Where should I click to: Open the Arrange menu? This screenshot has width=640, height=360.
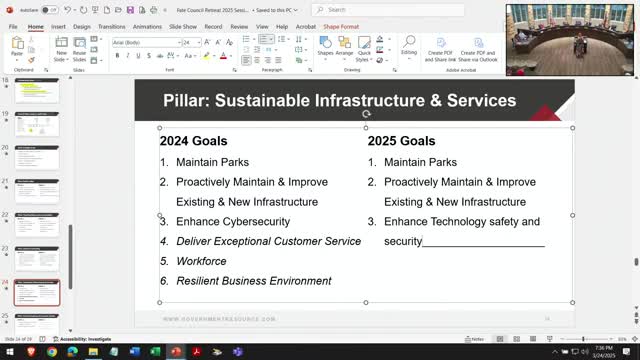pos(344,48)
